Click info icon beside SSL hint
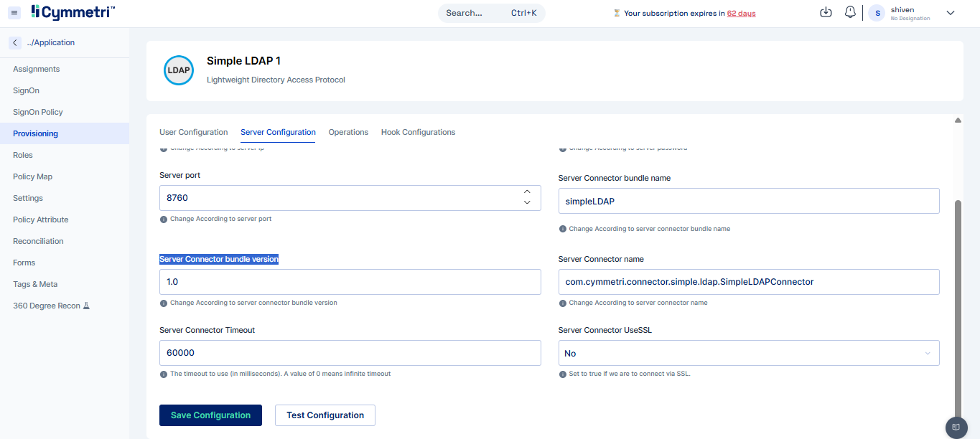The image size is (980, 439). 562,374
